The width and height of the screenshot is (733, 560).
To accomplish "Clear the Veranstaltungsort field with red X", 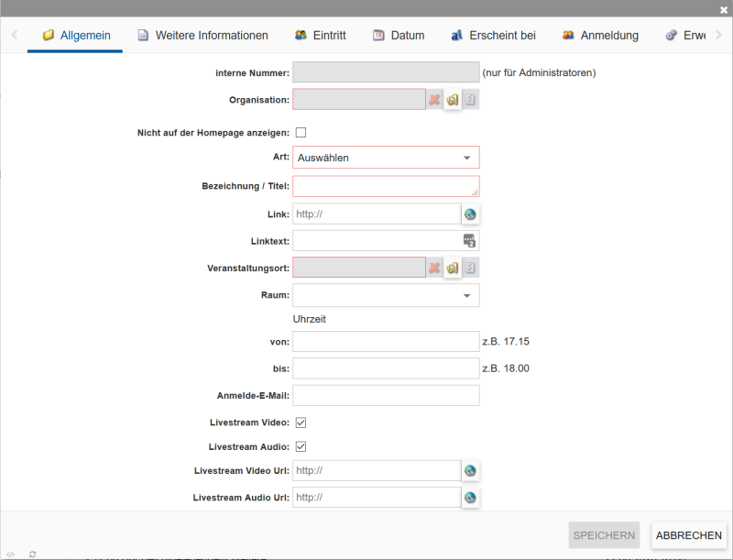I will point(434,268).
